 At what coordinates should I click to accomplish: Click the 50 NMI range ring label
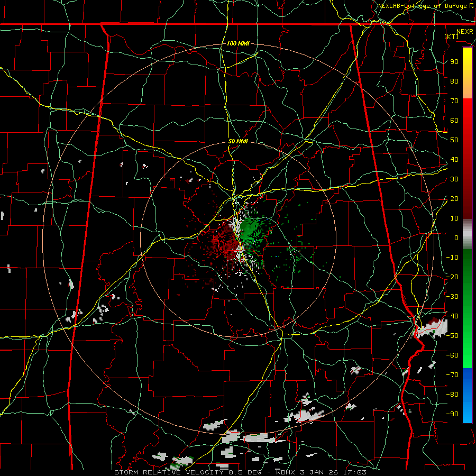[x=238, y=141]
